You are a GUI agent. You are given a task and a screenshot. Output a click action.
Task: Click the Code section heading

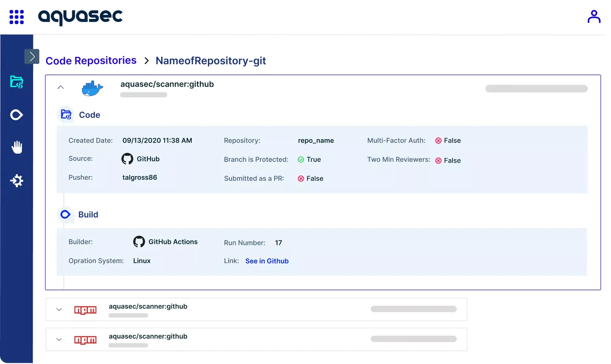(90, 115)
